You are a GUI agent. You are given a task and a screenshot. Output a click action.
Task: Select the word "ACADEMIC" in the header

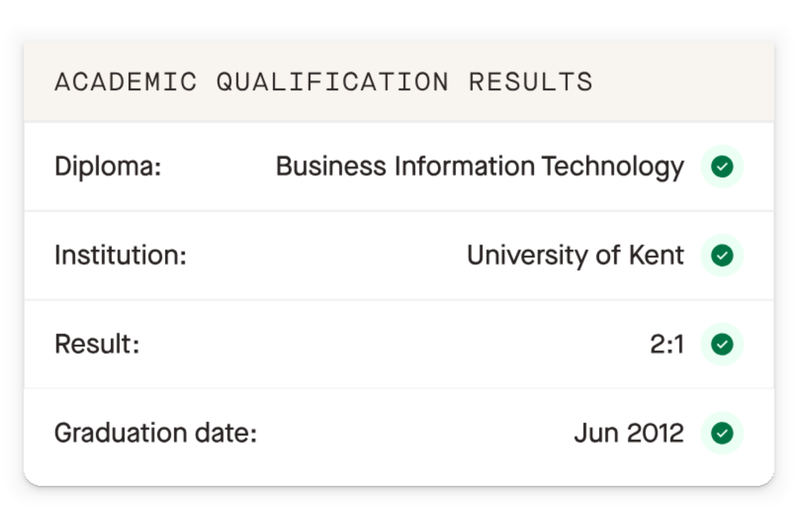click(x=126, y=82)
